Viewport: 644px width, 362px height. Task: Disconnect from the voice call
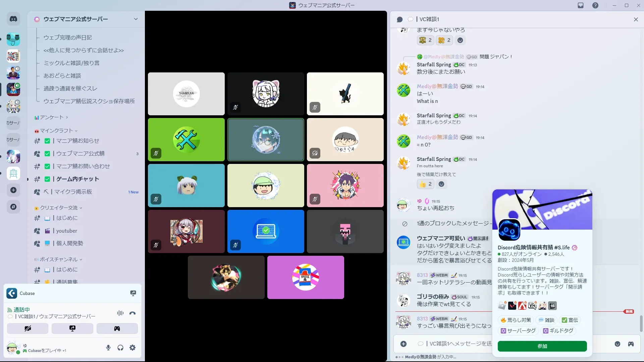tap(132, 313)
